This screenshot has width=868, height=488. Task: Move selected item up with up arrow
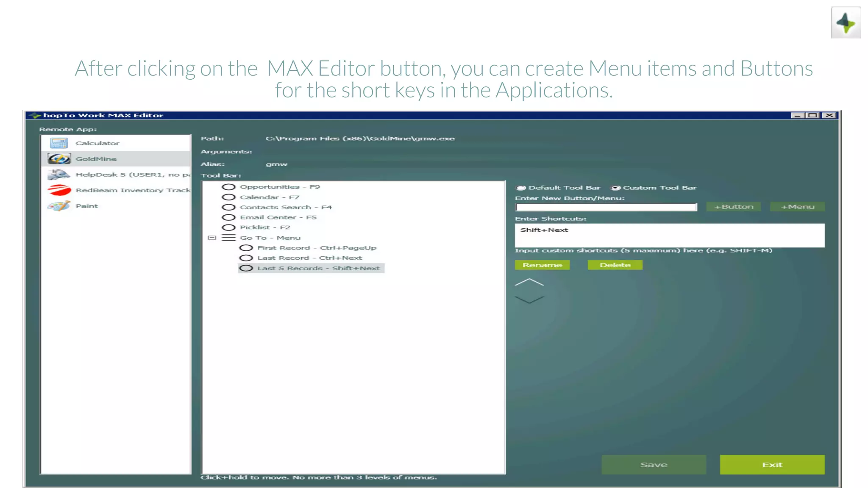(x=529, y=282)
